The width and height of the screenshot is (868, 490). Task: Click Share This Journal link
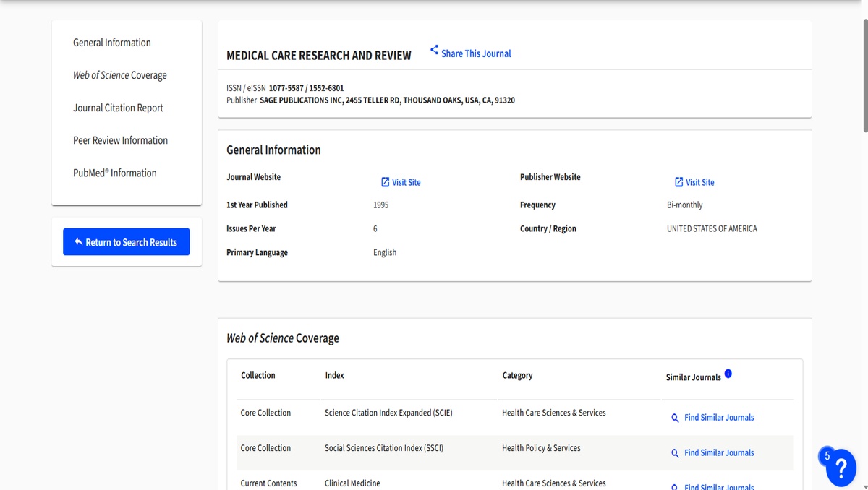[476, 53]
